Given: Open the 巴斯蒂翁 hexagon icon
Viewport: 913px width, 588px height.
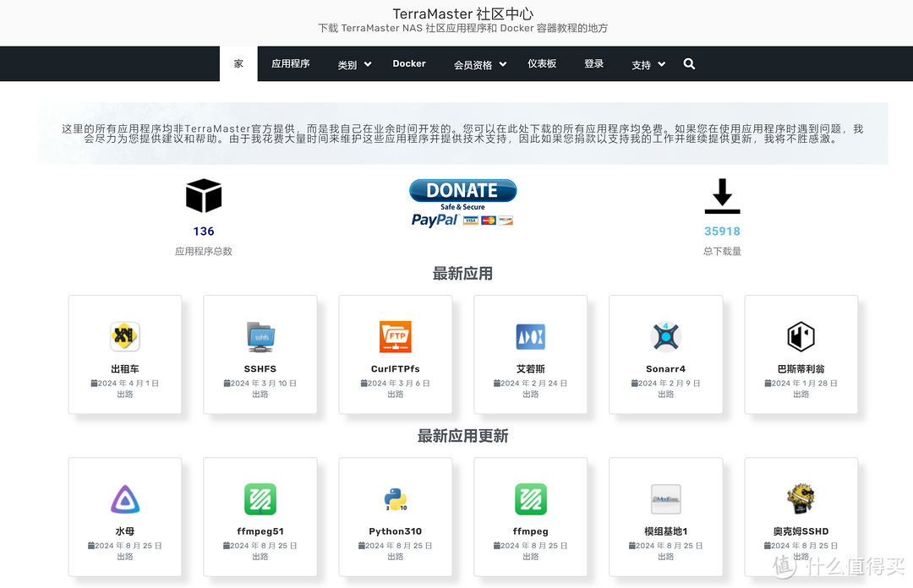Looking at the screenshot, I should pyautogui.click(x=801, y=335).
